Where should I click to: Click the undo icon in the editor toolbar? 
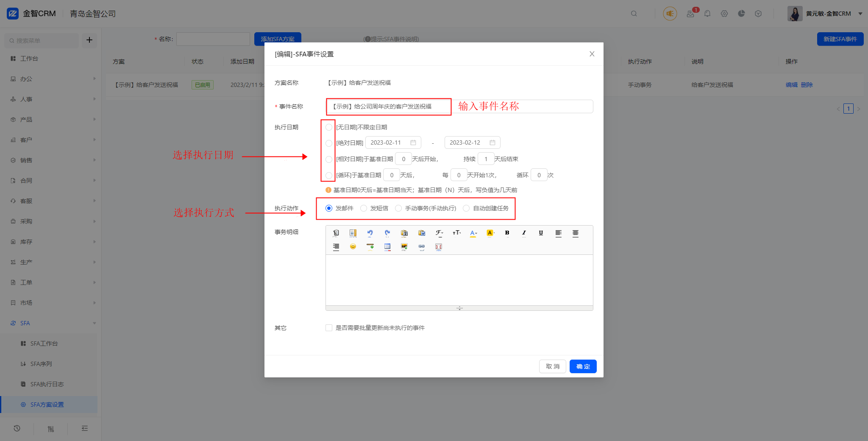pos(370,233)
